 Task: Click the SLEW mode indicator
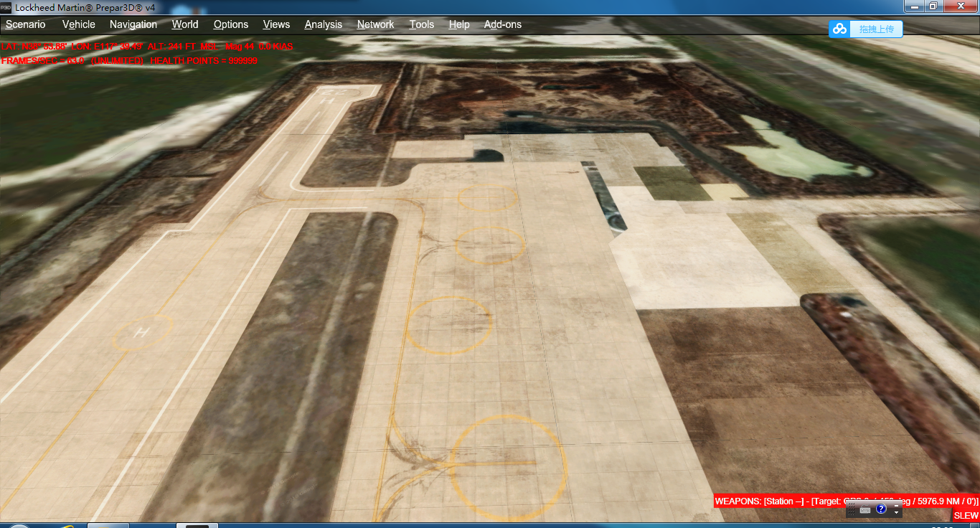pyautogui.click(x=966, y=516)
